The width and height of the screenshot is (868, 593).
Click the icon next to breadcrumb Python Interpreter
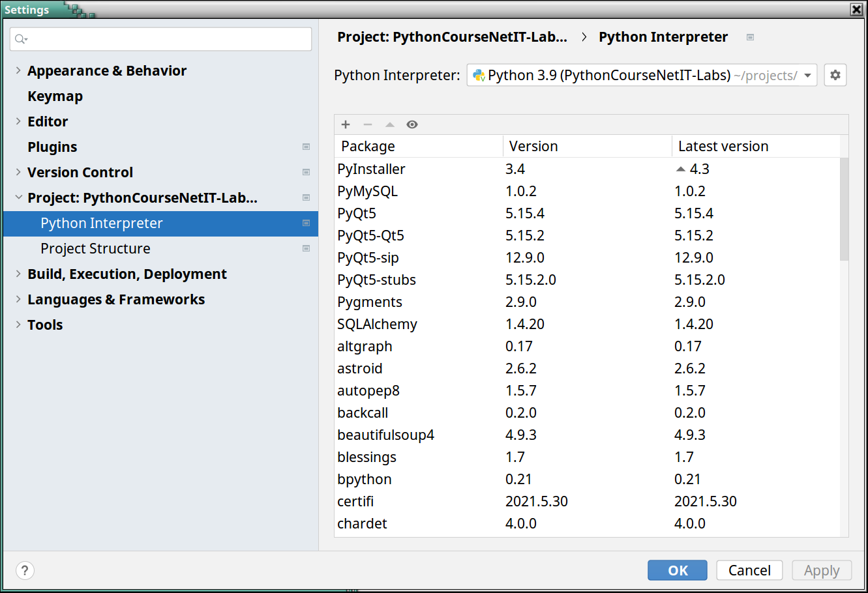click(750, 37)
